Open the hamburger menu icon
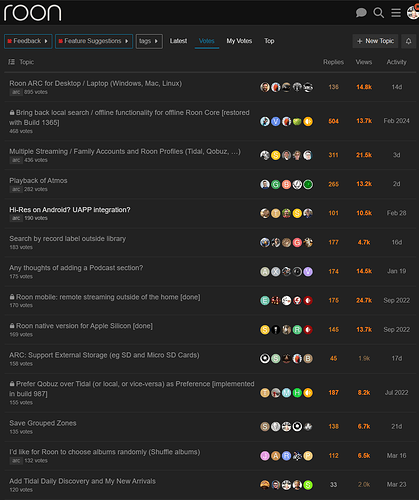The height and width of the screenshot is (500, 419). coord(396,13)
